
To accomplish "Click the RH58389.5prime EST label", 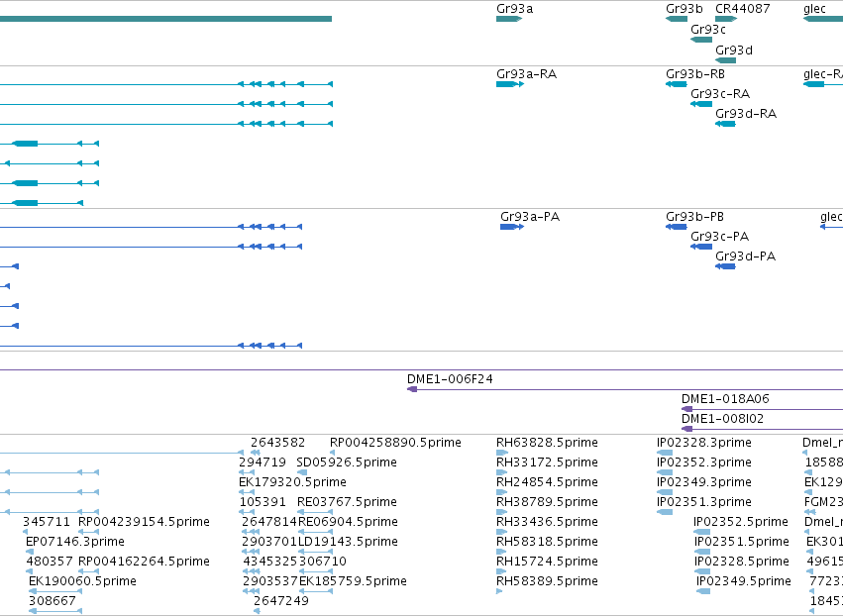I will [547, 581].
